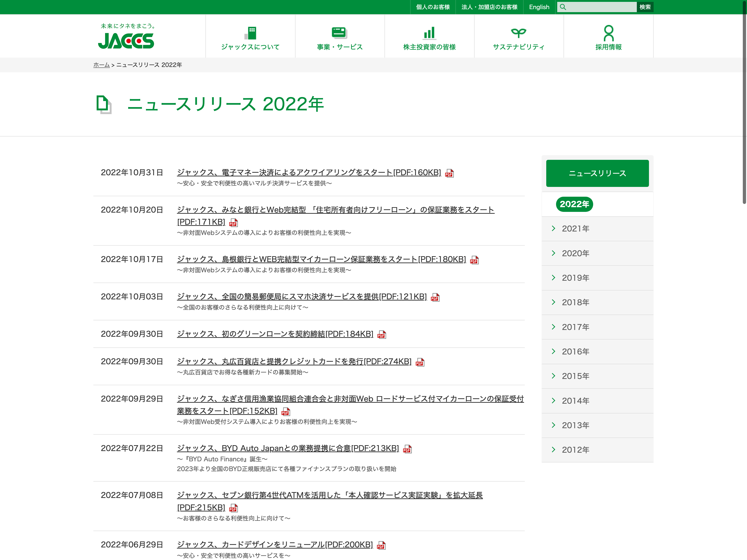
Task: Click the sprout icon for サステナビリティ
Action: click(518, 33)
